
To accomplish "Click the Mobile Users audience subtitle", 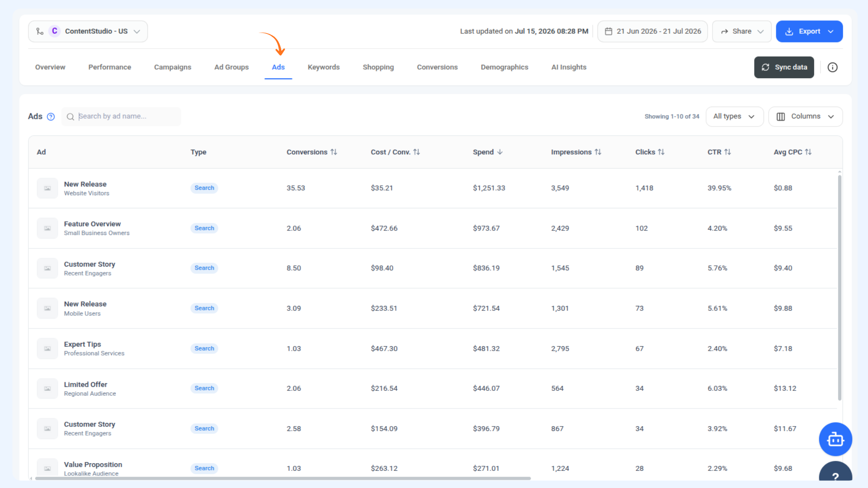I will (x=82, y=314).
